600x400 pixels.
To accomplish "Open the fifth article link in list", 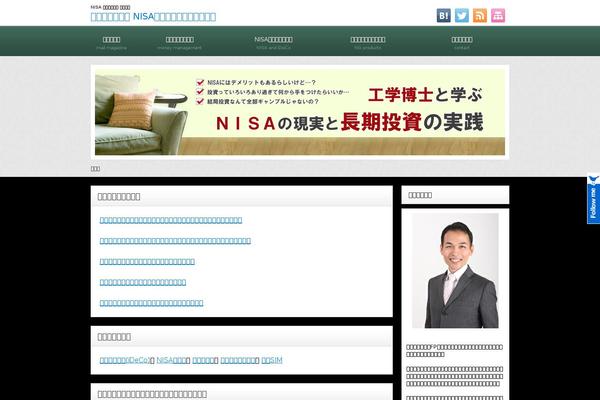I will click(x=152, y=303).
